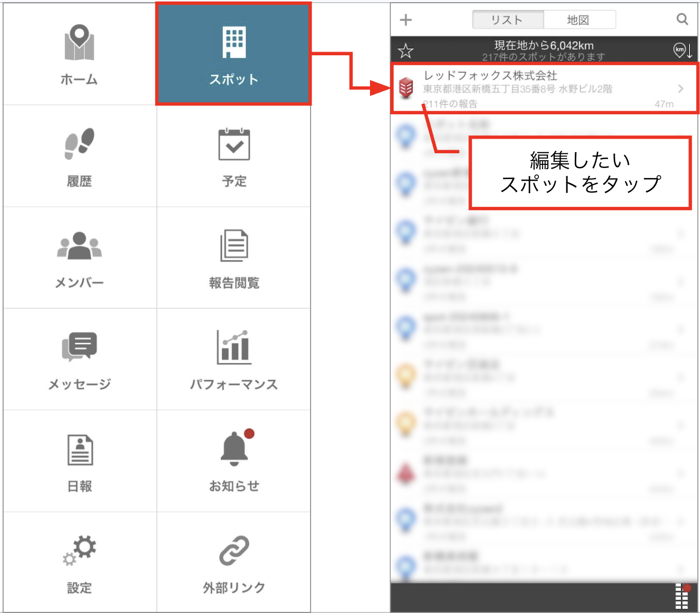The height and width of the screenshot is (613, 700).
Task: Tap the star favorites filter icon
Action: 406,51
